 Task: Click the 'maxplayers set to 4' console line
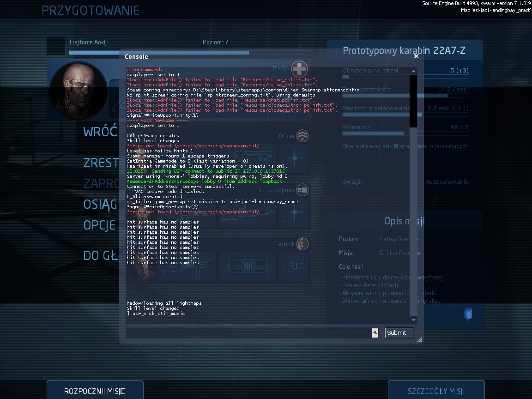pos(153,75)
